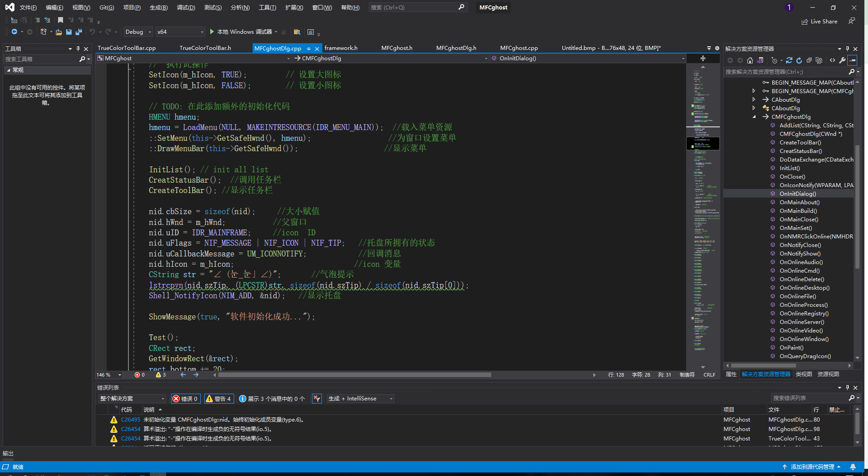Toggle the Warnings 4 filter
This screenshot has height=476, width=868.
coord(218,399)
